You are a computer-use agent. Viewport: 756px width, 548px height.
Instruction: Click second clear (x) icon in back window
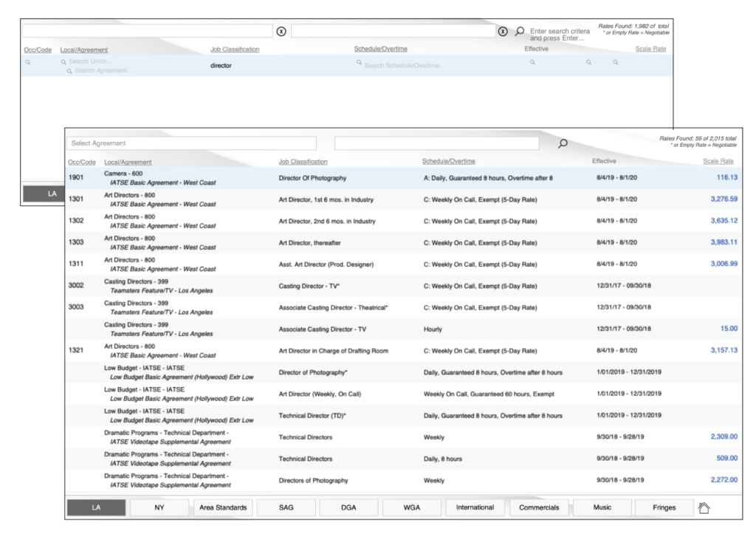[502, 31]
